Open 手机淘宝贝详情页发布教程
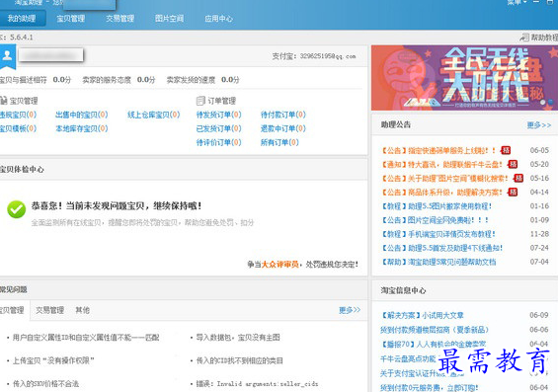Screen dimensions: 558x392 point(438,234)
